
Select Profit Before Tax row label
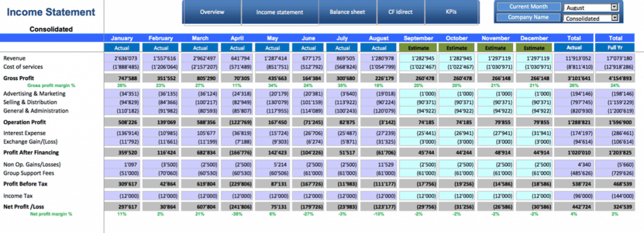point(25,184)
